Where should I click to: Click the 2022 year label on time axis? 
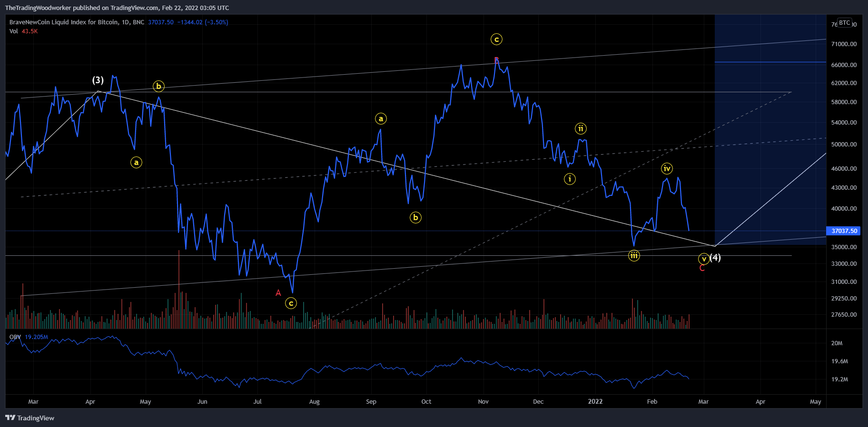coord(595,402)
